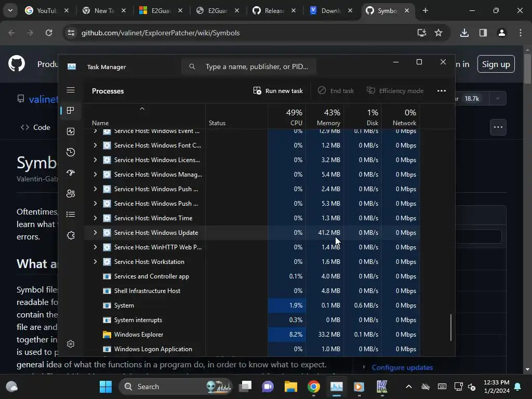Bookmark this page with star icon

(x=438, y=33)
